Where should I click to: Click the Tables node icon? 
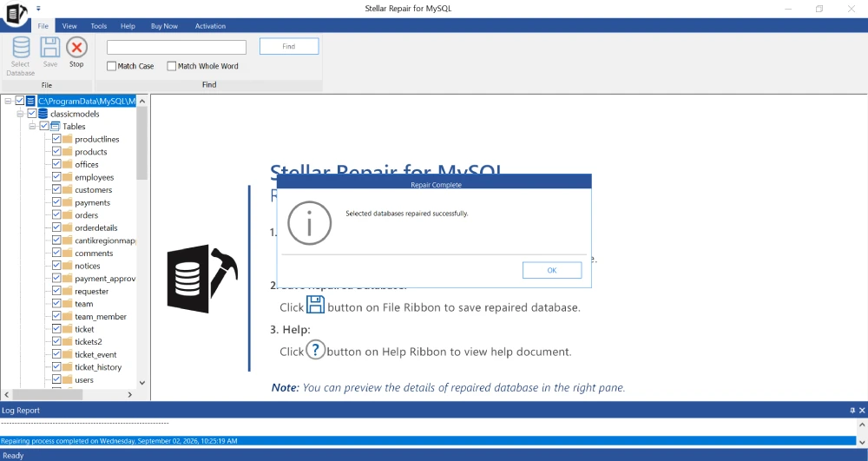tap(55, 126)
